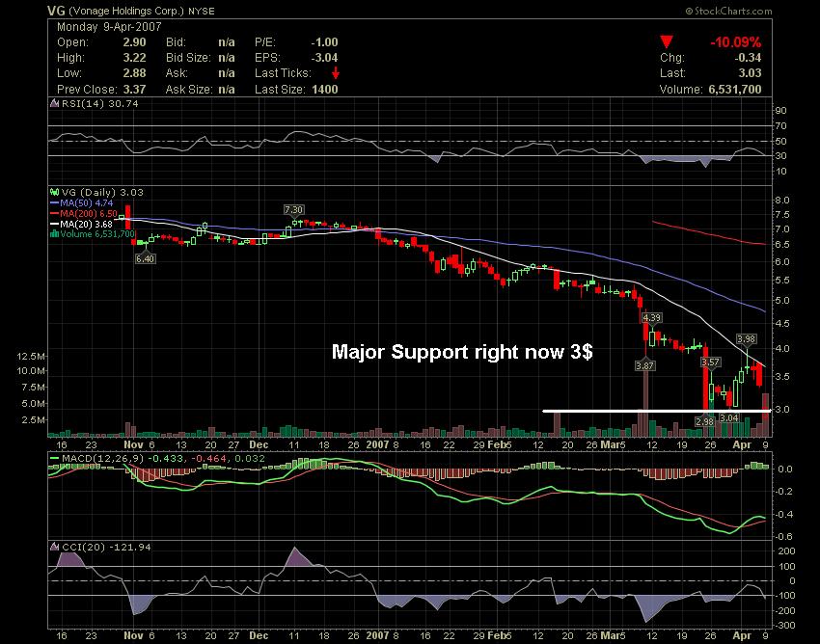Click the -300 level on CCI scale

(x=784, y=625)
